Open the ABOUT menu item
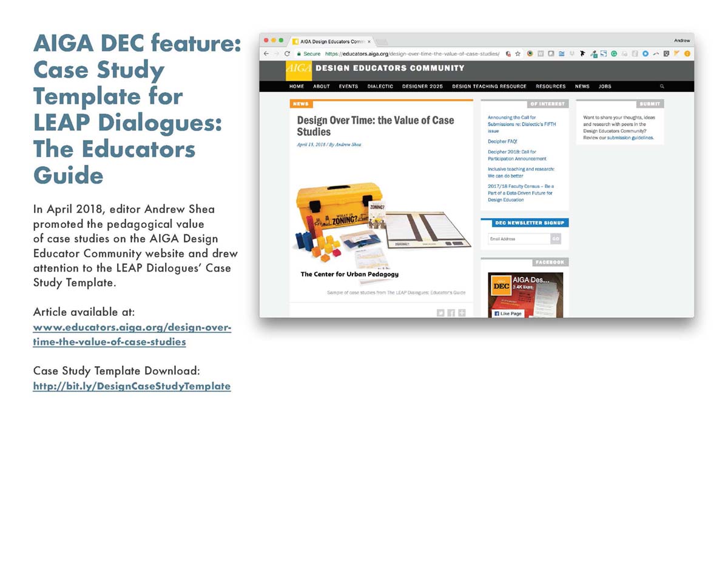This screenshot has width=728, height=562. 322,87
